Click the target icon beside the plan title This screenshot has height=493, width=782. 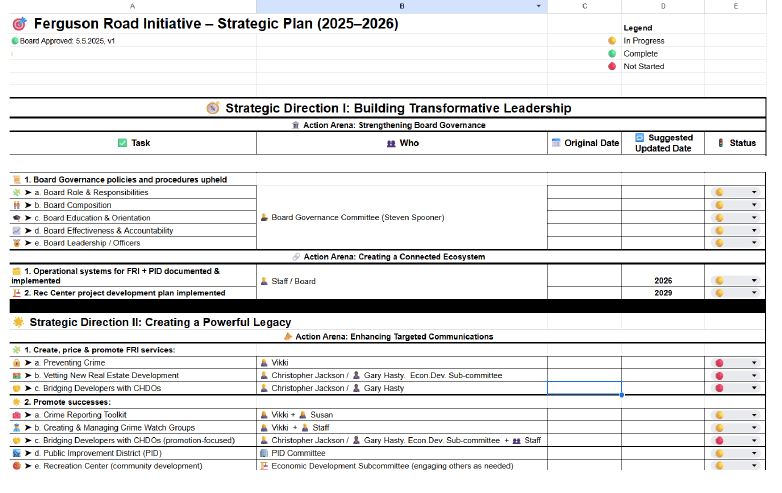click(x=20, y=24)
